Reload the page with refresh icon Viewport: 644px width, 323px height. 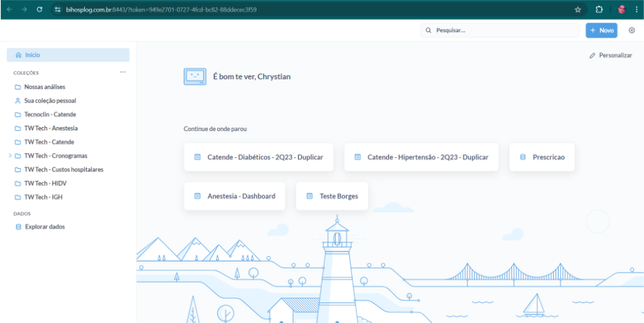coord(40,10)
